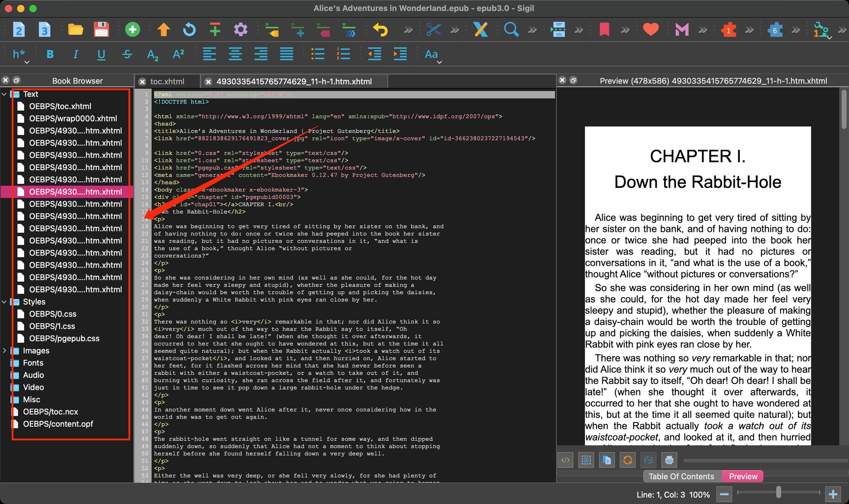Open Find and Replace magnifier icon

pos(511,30)
